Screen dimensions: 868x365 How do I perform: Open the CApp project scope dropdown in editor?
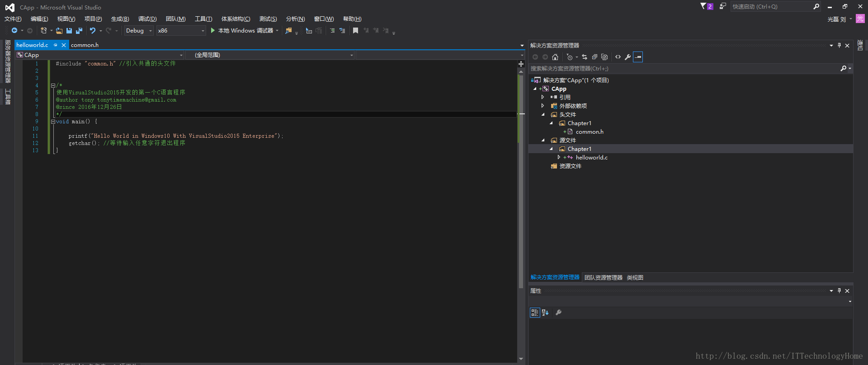100,55
